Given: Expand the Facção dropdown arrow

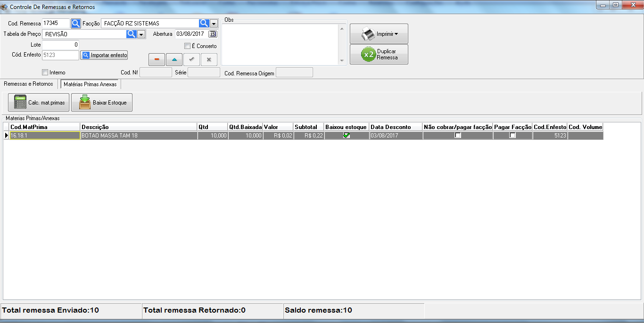Looking at the screenshot, I should pyautogui.click(x=214, y=24).
